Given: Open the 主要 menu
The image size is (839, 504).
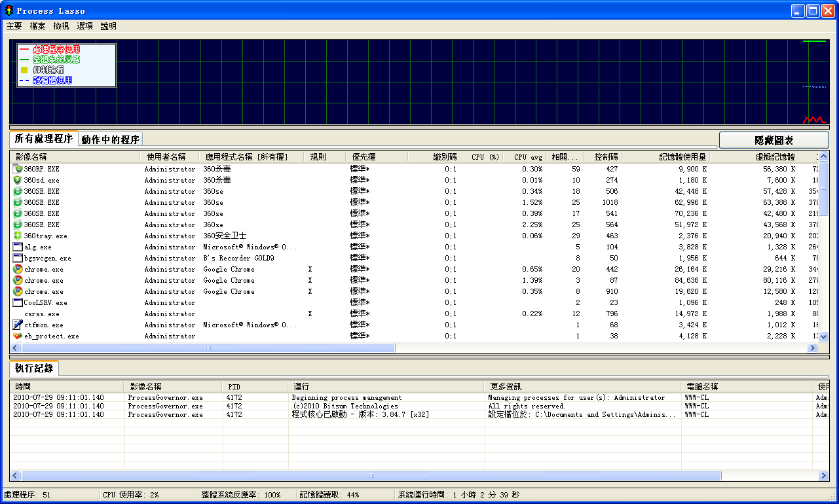Looking at the screenshot, I should pos(14,26).
